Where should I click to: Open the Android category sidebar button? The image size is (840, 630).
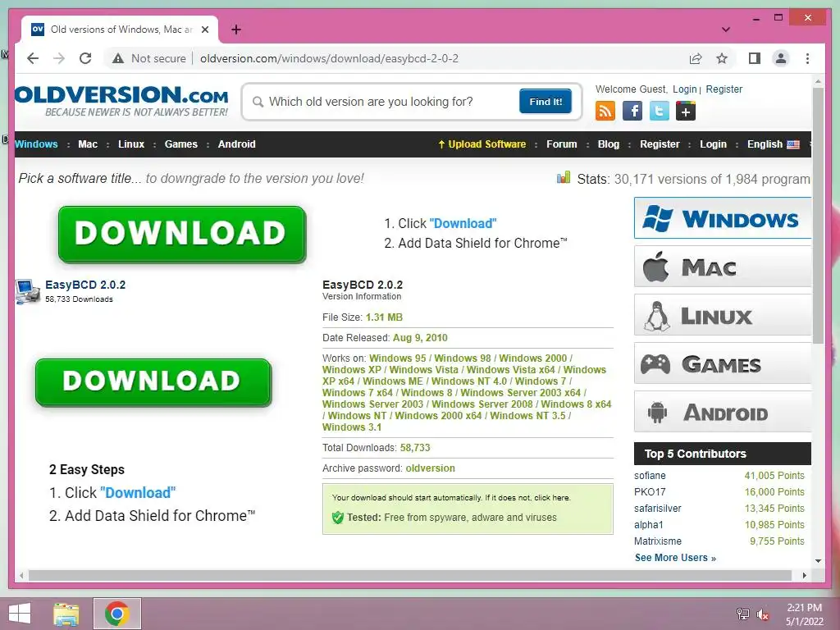pyautogui.click(x=723, y=412)
